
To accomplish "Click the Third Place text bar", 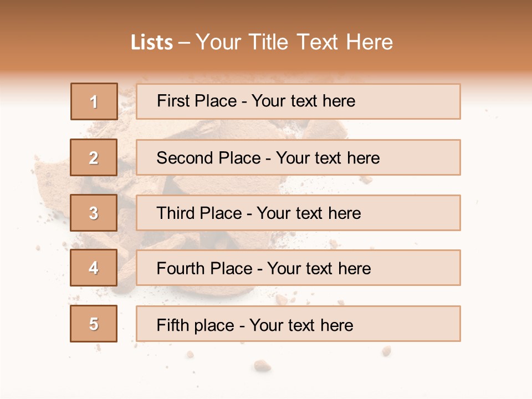I will (x=298, y=213).
